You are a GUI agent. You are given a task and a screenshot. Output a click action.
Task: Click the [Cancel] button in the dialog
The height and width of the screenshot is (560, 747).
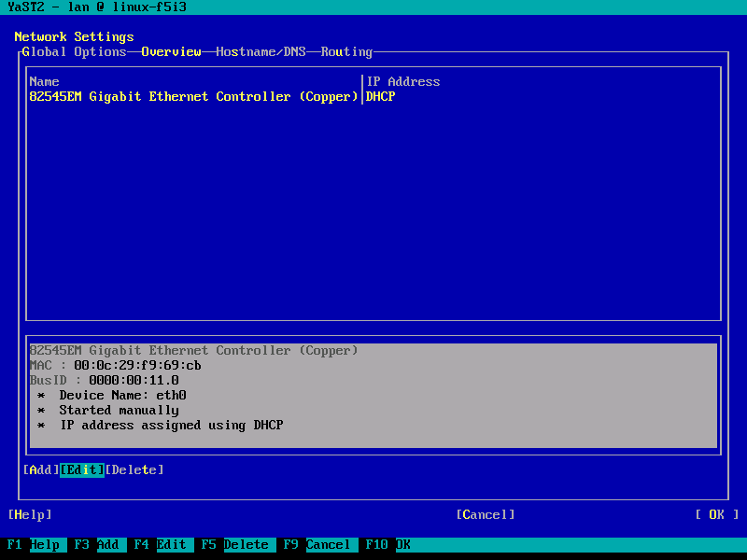pyautogui.click(x=485, y=515)
